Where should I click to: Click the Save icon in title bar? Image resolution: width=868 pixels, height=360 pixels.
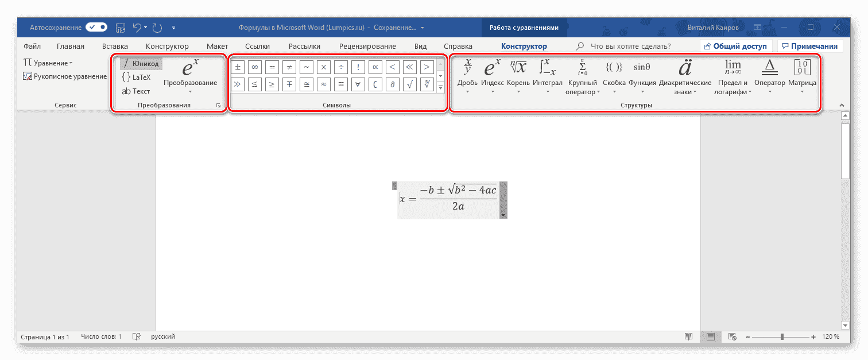tap(121, 27)
